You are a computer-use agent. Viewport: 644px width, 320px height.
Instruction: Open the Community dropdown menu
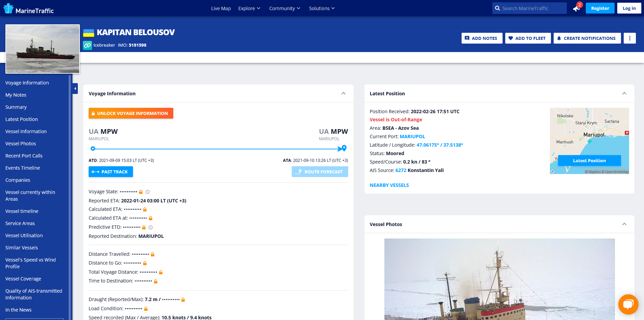(285, 8)
